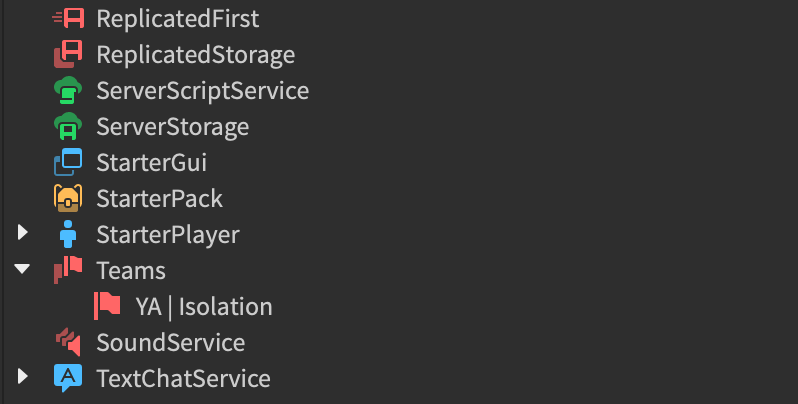
Task: Click the ReplicatedStorage service icon
Action: click(68, 55)
